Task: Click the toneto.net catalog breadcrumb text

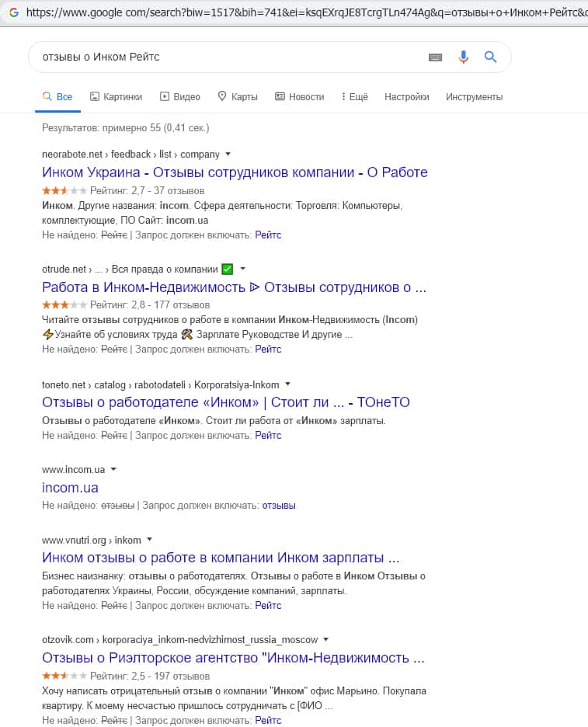Action: 161,384
